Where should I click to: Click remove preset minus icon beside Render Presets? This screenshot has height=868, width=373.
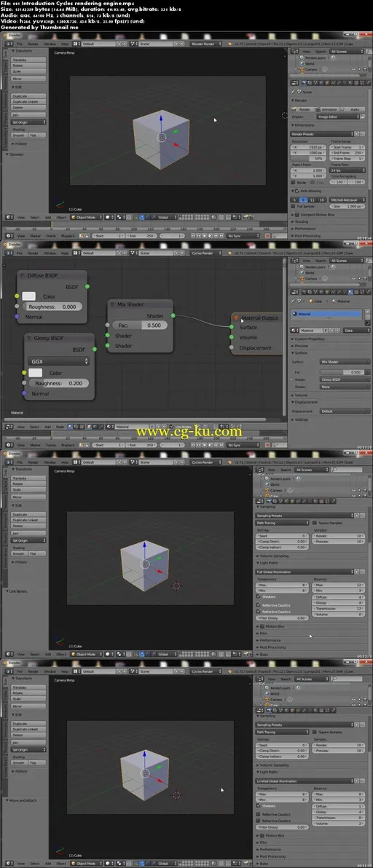364,134
